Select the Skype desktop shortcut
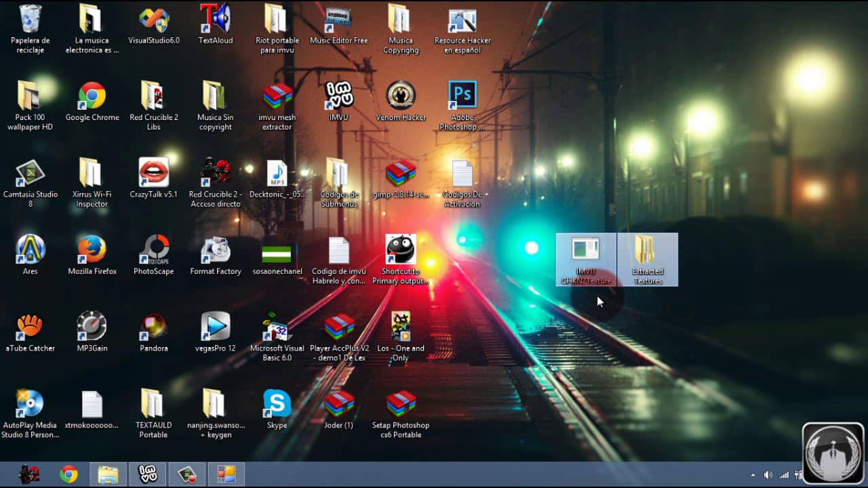 click(x=277, y=404)
